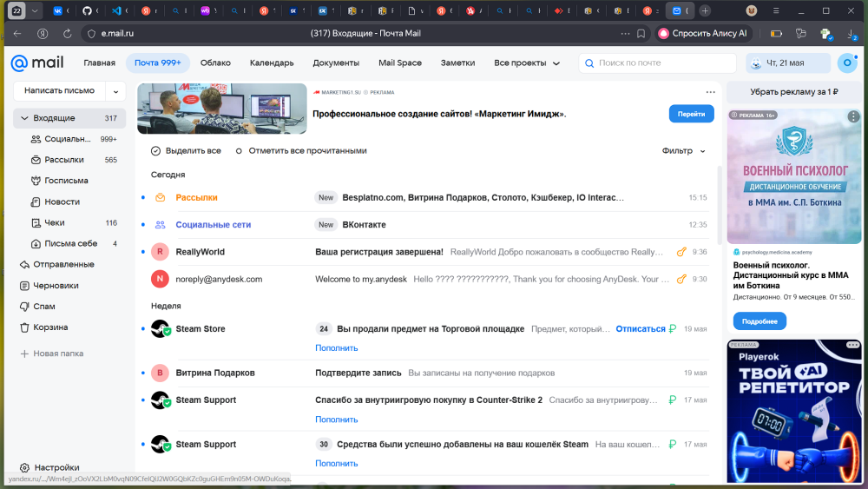Open the user profile avatar
This screenshot has width=868, height=489.
pyautogui.click(x=847, y=63)
